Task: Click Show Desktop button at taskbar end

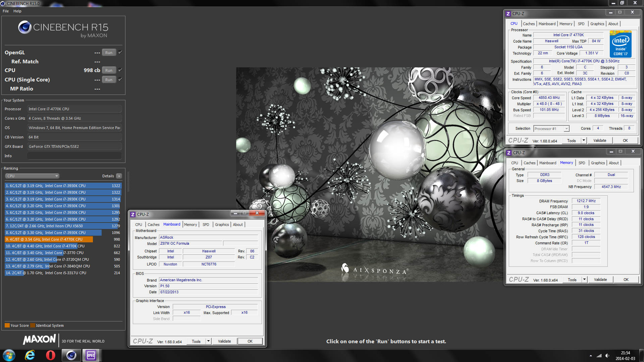Action: [x=641, y=355]
